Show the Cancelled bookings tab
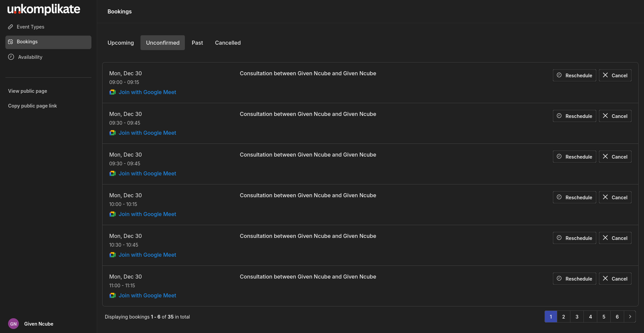644x333 pixels. tap(228, 43)
